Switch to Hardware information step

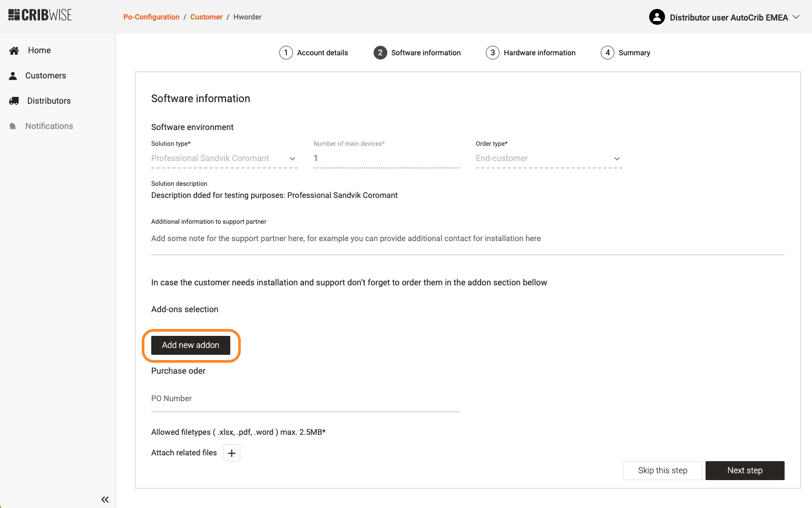point(531,53)
